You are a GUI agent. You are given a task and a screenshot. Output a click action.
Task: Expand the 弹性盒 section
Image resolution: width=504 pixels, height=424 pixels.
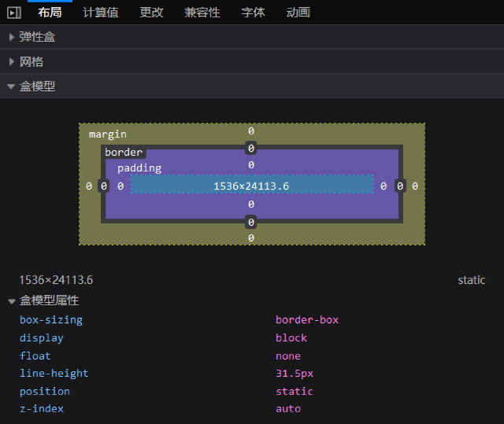(x=37, y=37)
